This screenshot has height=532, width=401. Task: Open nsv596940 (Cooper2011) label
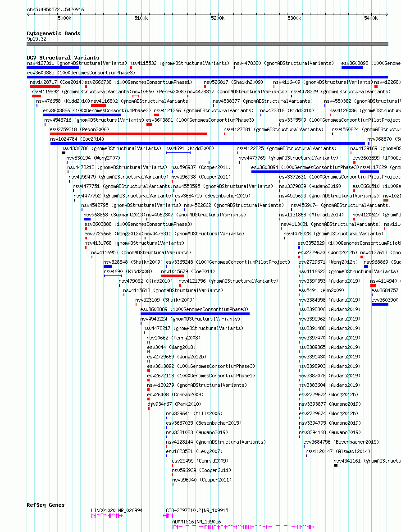click(x=202, y=480)
